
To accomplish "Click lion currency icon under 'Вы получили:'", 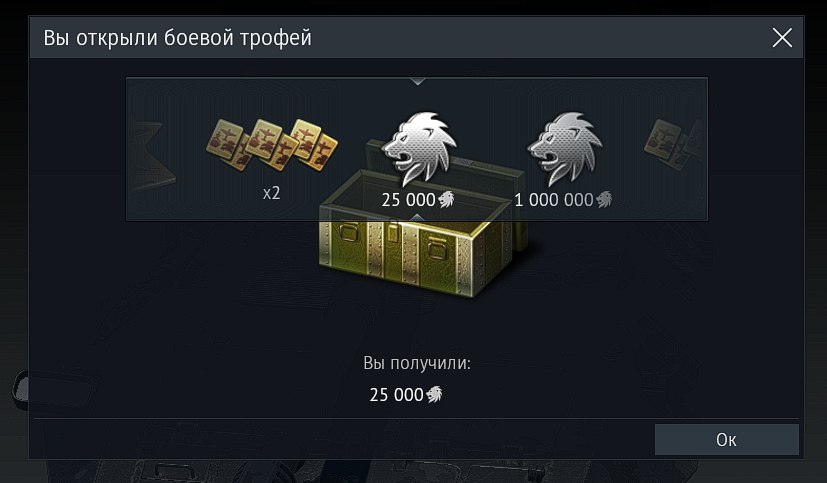I will [x=434, y=394].
